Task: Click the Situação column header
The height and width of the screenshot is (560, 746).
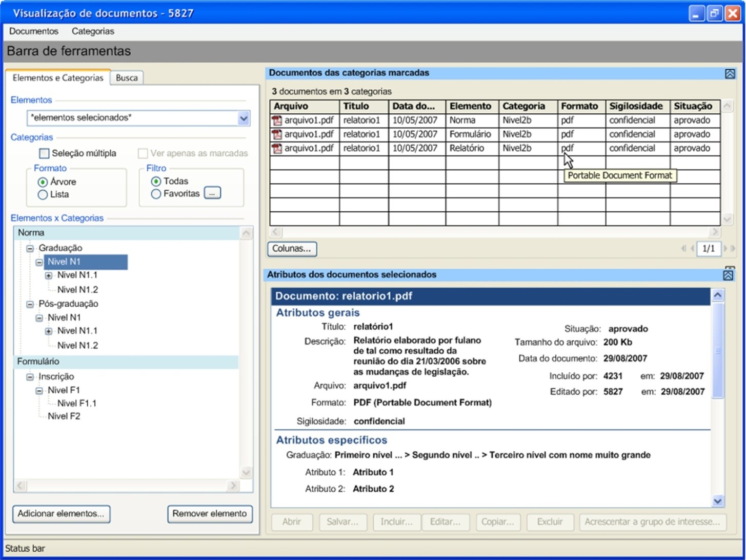Action: click(695, 107)
